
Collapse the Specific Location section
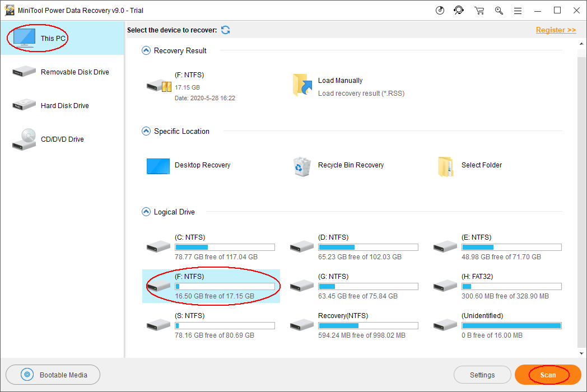146,132
